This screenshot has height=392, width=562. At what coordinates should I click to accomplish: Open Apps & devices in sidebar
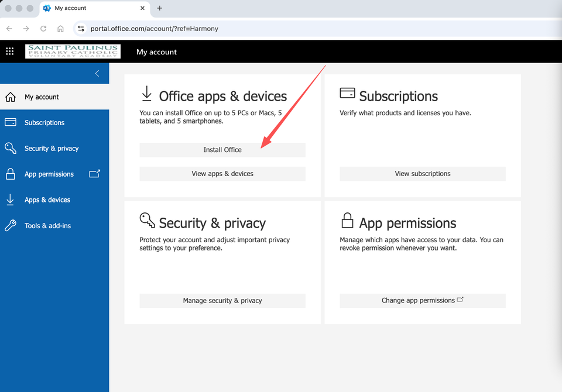[47, 200]
